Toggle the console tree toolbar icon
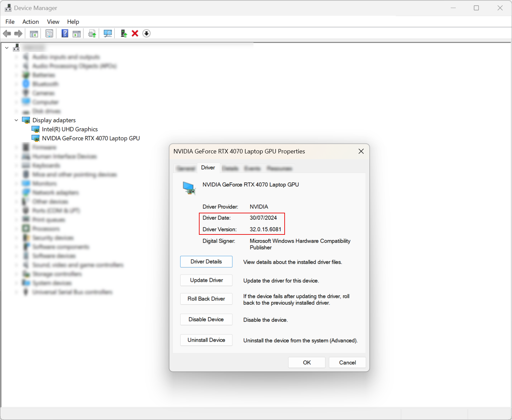This screenshot has height=420, width=512. [34, 33]
